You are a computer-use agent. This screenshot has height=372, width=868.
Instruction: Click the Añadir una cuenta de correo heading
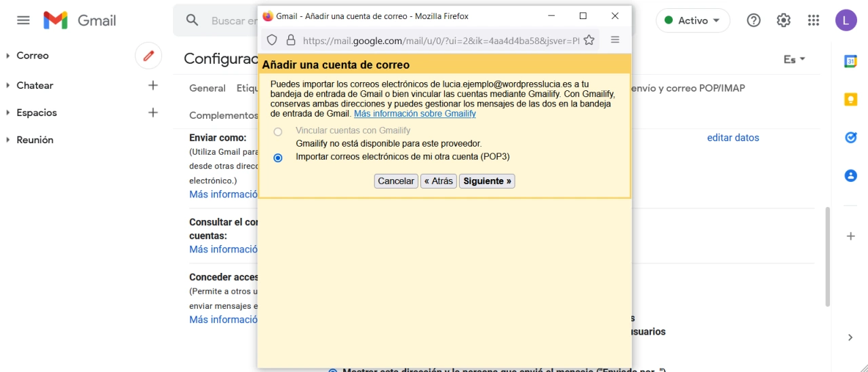pyautogui.click(x=336, y=65)
